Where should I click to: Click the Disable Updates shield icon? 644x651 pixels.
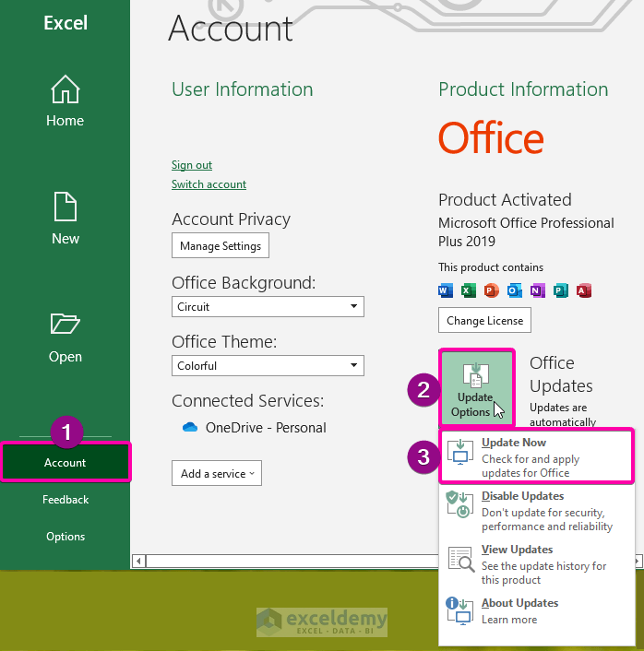click(x=459, y=504)
